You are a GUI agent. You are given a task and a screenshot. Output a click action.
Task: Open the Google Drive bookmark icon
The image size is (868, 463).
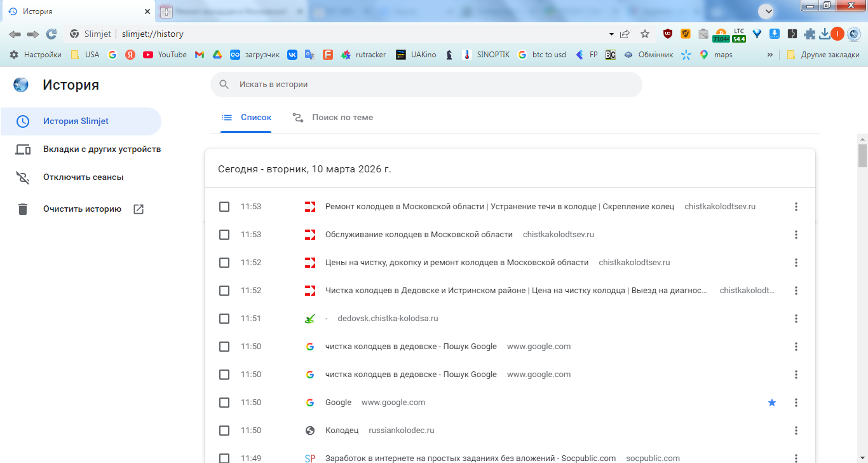tap(217, 55)
